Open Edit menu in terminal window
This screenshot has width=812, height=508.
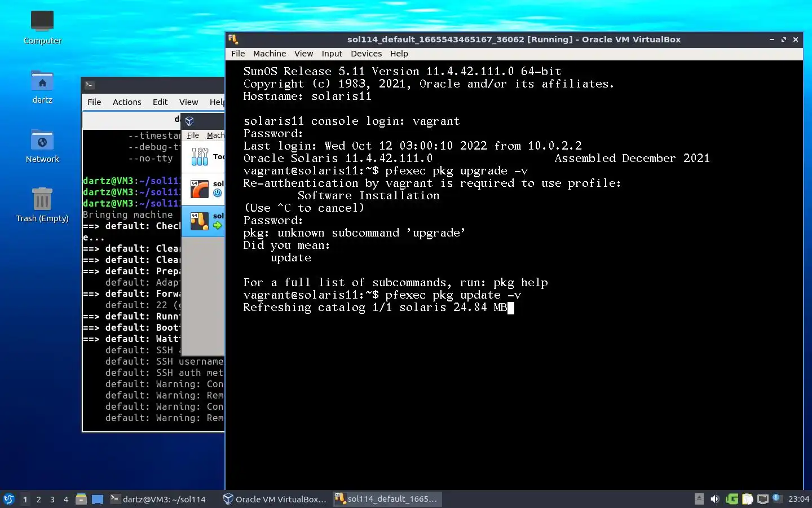pyautogui.click(x=160, y=102)
